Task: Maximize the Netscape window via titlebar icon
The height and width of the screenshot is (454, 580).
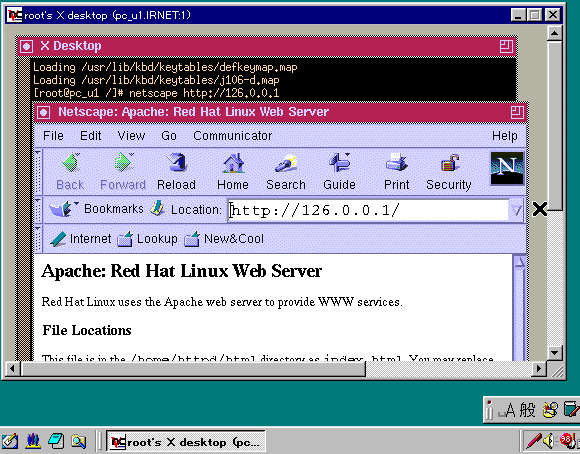Action: [517, 112]
